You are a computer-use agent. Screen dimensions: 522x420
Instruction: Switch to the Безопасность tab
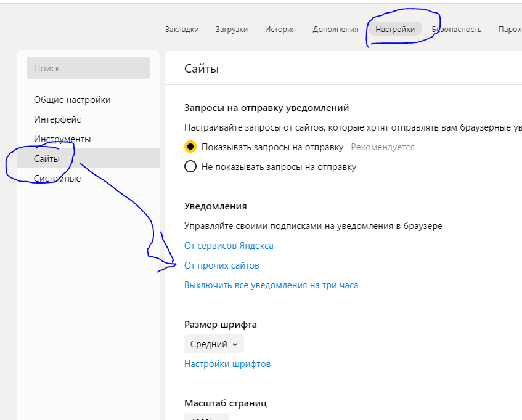[457, 29]
